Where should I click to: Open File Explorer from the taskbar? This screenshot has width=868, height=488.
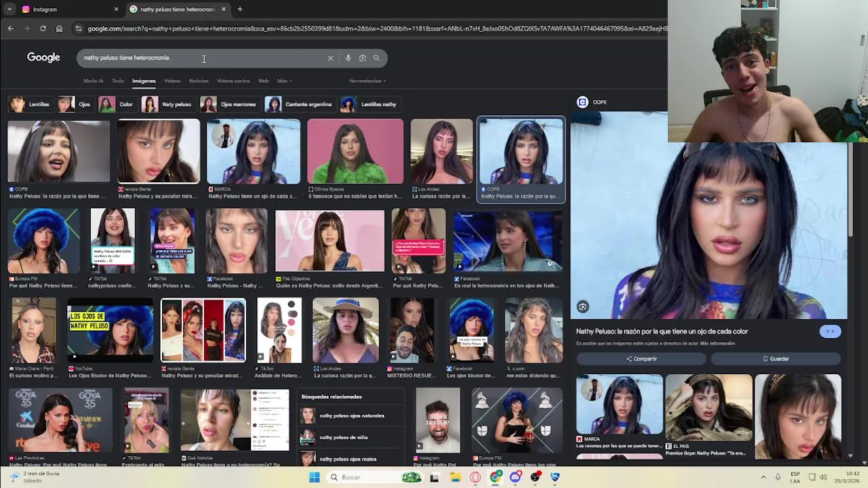455,477
